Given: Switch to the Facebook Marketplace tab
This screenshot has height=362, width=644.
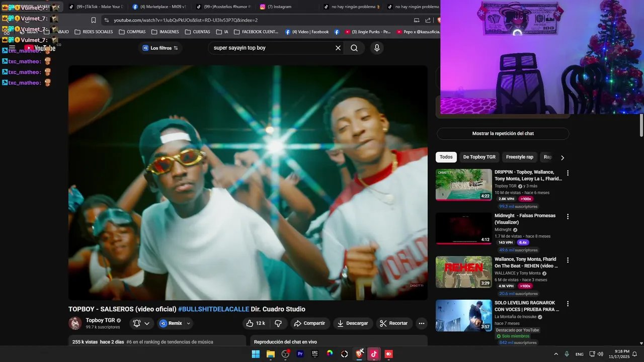Looking at the screenshot, I should [159, 7].
